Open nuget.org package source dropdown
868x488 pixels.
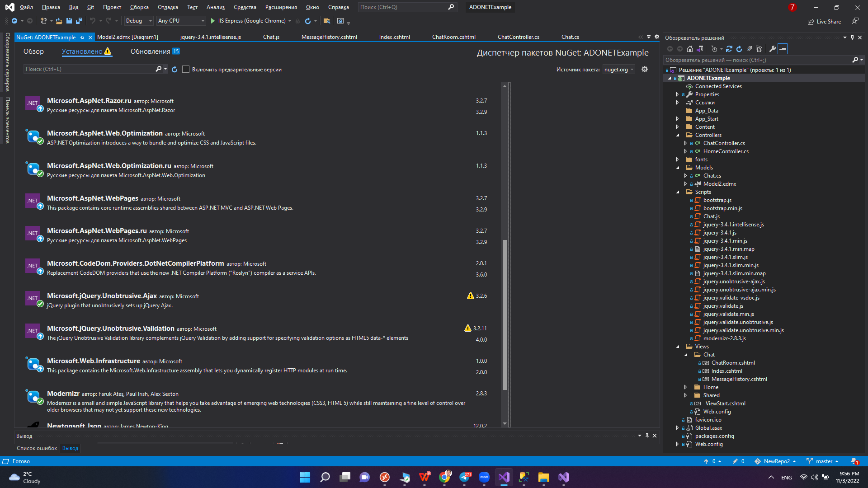pyautogui.click(x=619, y=69)
